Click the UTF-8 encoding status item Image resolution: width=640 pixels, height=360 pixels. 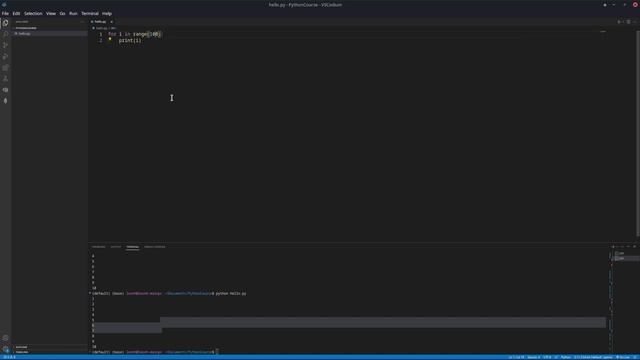click(x=547, y=357)
